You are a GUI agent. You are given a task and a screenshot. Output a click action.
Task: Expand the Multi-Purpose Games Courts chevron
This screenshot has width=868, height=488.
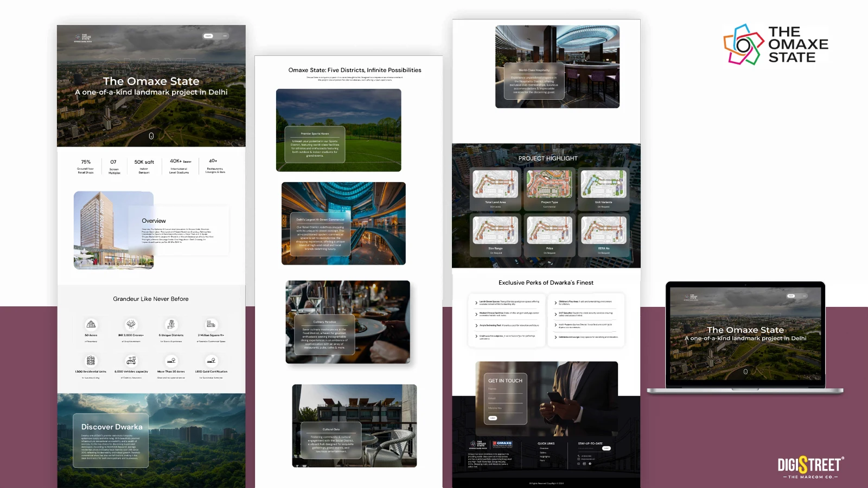point(556,325)
